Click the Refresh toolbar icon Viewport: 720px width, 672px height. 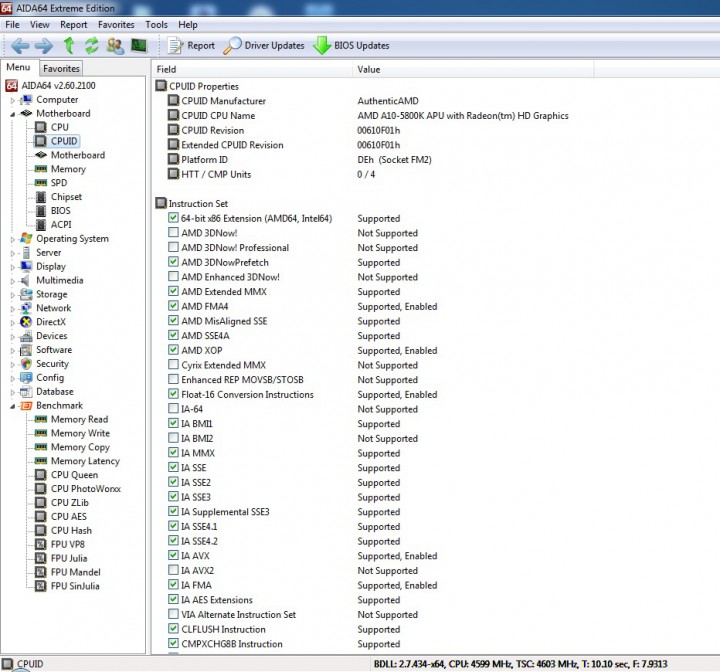pos(92,45)
